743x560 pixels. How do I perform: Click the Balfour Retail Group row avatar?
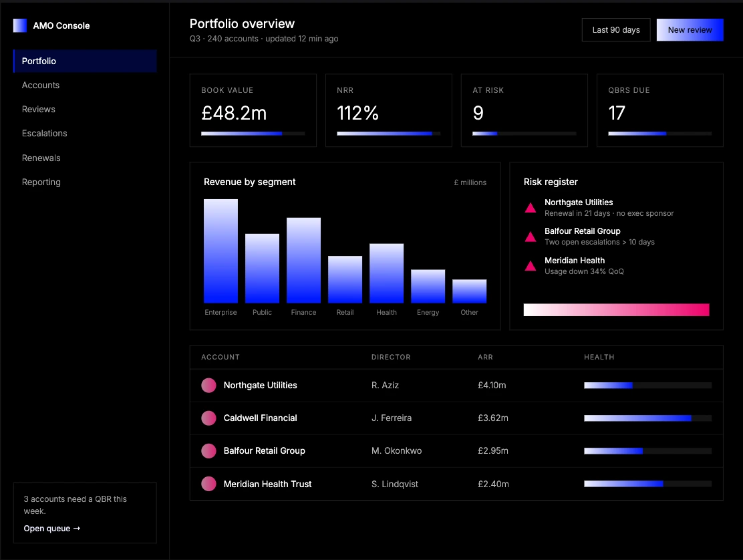(208, 450)
